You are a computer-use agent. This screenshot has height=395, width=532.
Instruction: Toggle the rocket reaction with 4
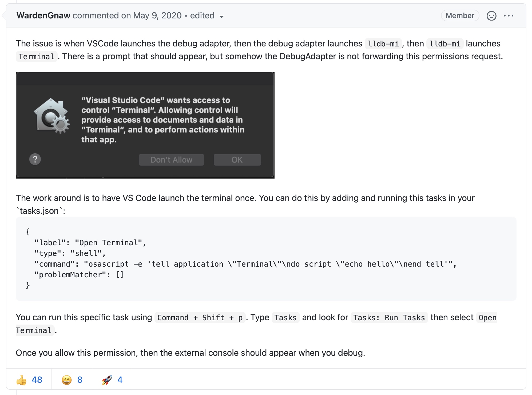pyautogui.click(x=112, y=380)
